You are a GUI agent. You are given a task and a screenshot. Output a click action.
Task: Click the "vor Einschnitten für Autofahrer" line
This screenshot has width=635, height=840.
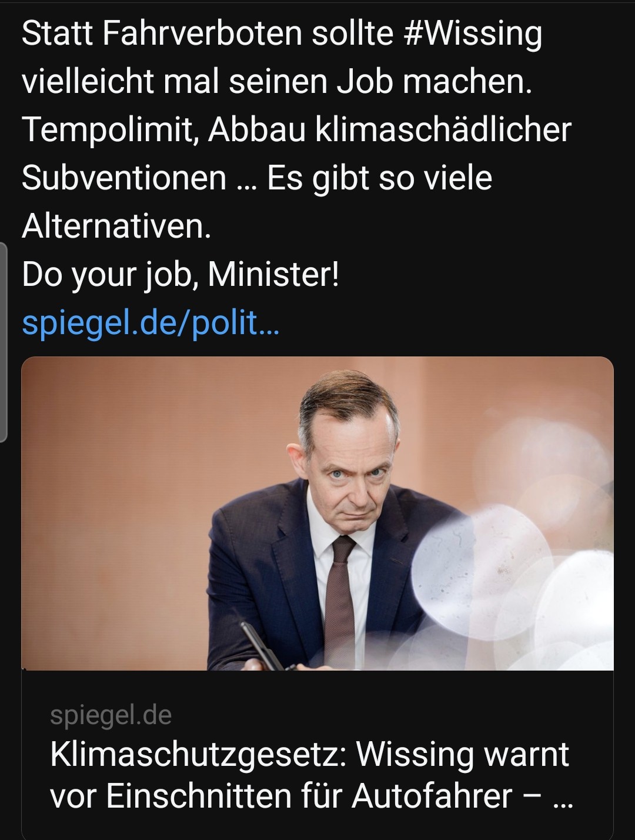pos(281,796)
